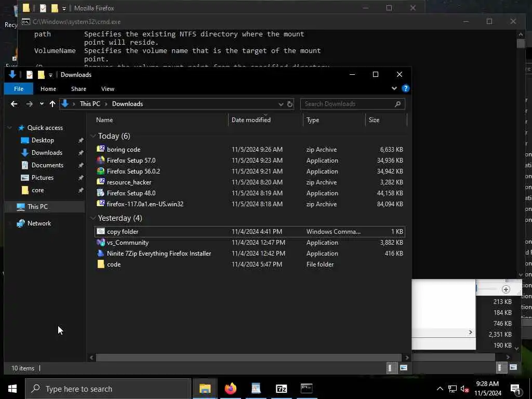Select Desktop in navigation pane

(43, 140)
